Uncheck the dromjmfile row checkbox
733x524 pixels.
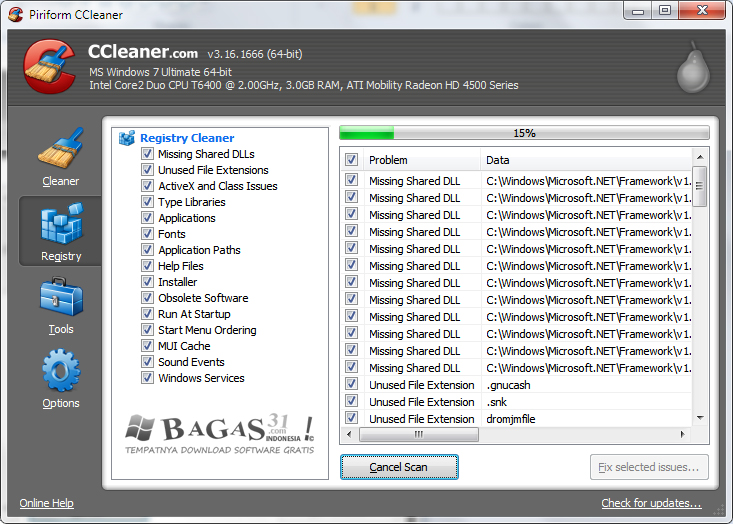pyautogui.click(x=352, y=418)
